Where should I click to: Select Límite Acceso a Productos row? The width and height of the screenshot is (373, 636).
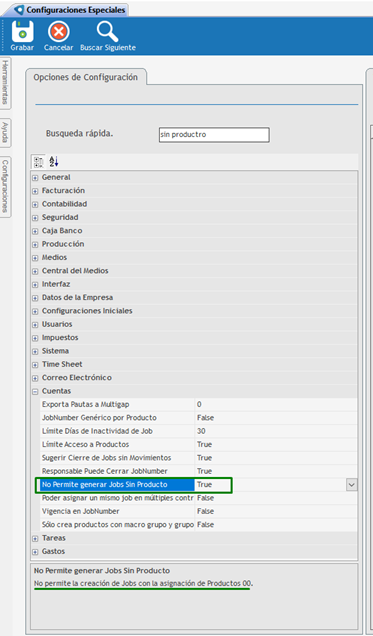199,445
